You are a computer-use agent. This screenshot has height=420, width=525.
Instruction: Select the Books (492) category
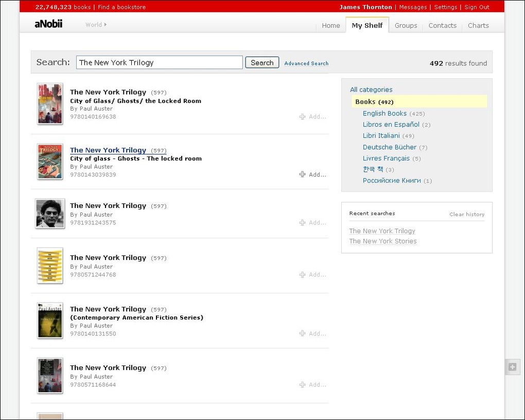pos(419,101)
